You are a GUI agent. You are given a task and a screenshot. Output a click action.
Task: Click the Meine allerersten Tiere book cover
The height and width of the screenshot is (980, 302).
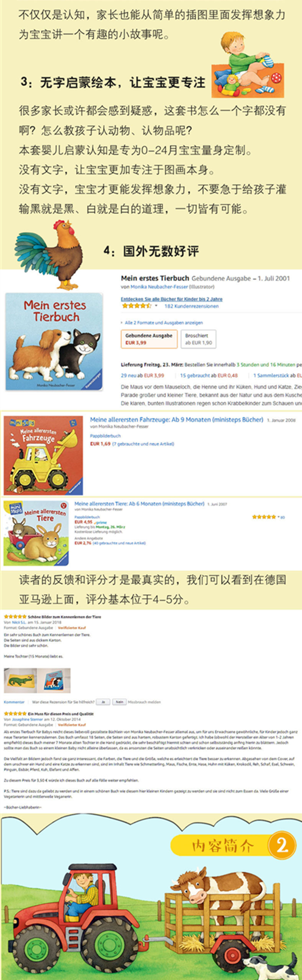(x=36, y=533)
